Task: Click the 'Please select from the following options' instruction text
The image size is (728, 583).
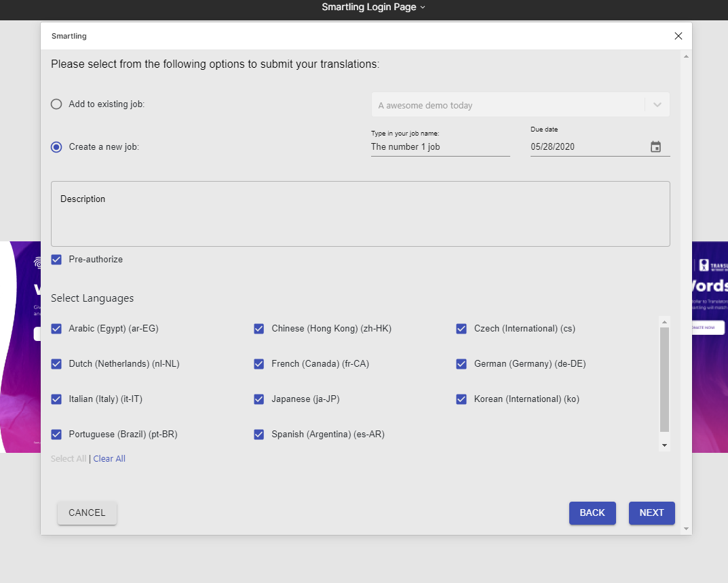Action: pos(215,64)
